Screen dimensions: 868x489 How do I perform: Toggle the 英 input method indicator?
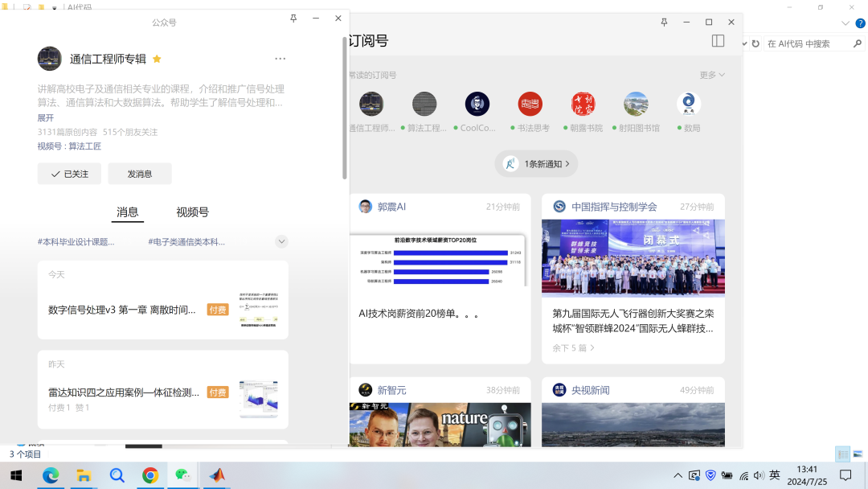click(x=775, y=475)
